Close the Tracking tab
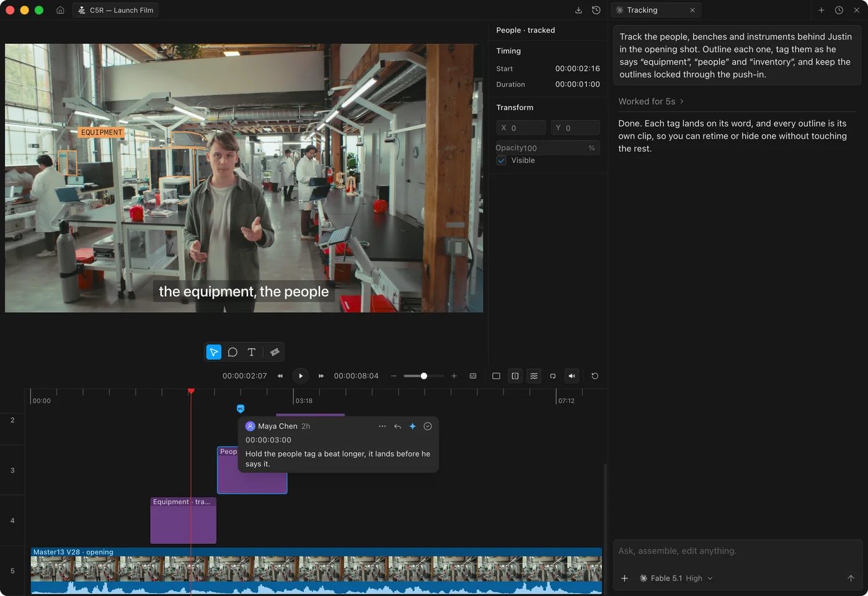The width and height of the screenshot is (868, 596). pos(693,10)
